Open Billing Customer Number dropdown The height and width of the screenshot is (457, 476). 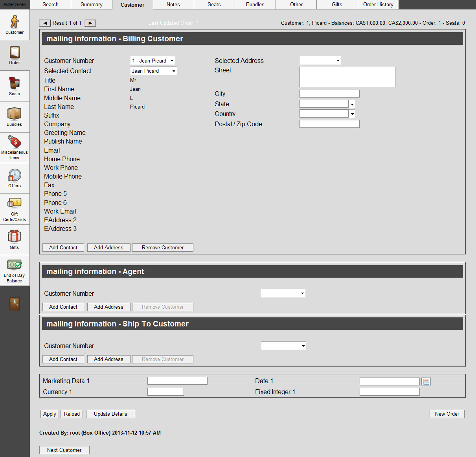[153, 61]
